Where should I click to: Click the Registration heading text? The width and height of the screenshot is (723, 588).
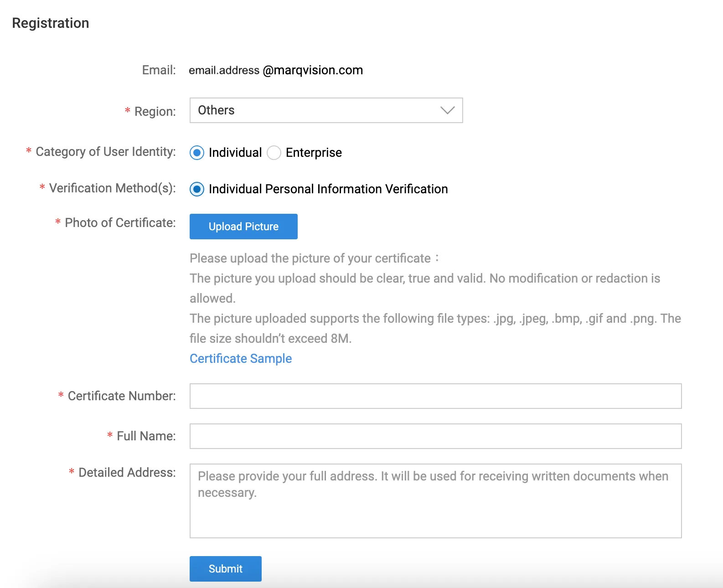(x=51, y=23)
